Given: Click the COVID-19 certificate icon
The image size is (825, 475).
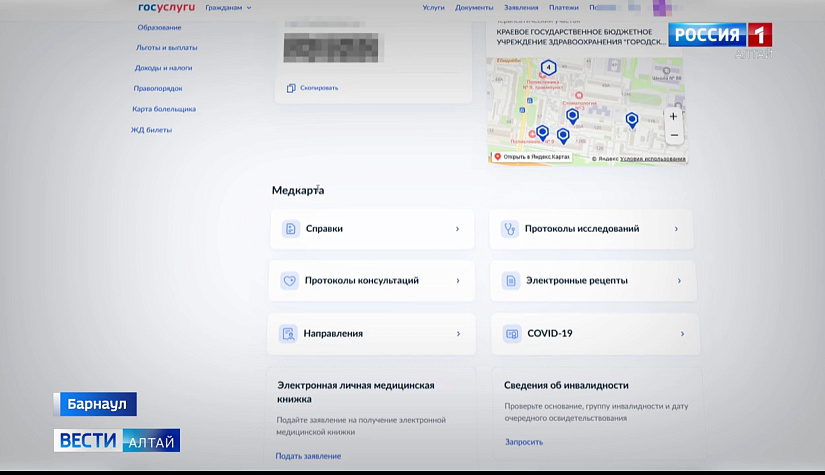Looking at the screenshot, I should (512, 333).
